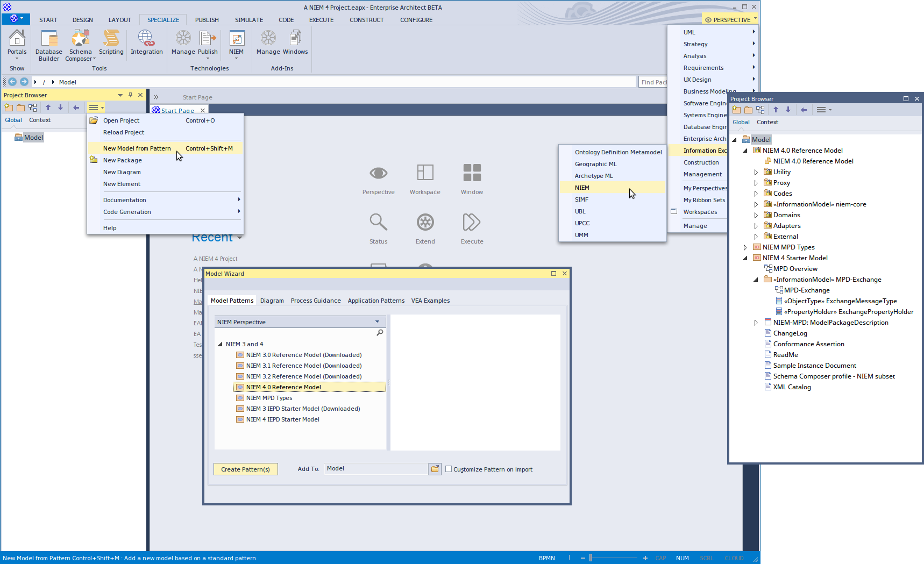Enable Customize Pattern on import checkbox
Screen dimensions: 924x564
coord(449,469)
